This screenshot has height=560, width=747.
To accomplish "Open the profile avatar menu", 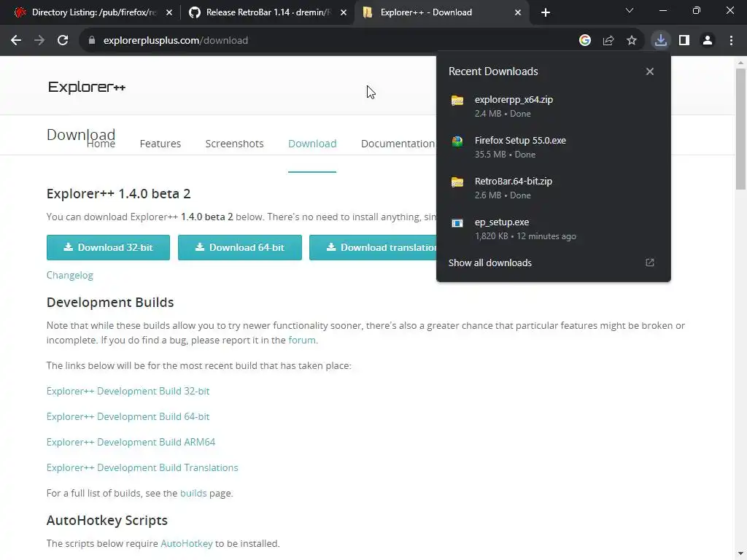I will coord(708,41).
